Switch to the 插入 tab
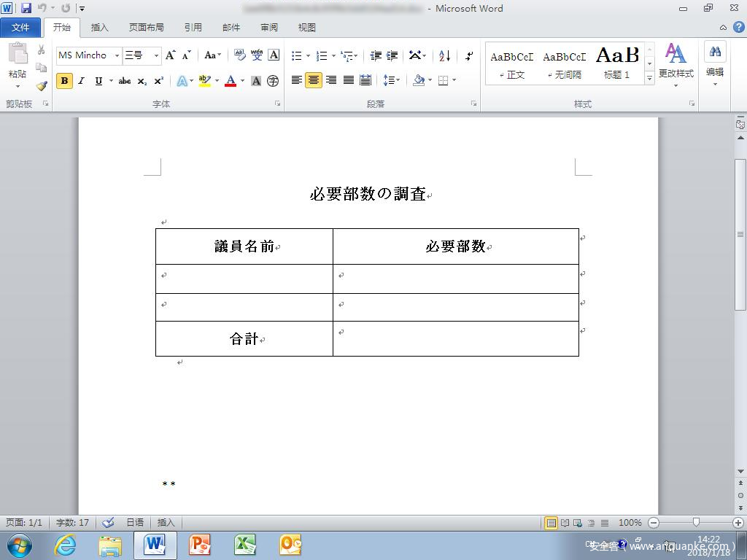The height and width of the screenshot is (560, 747). tap(99, 28)
